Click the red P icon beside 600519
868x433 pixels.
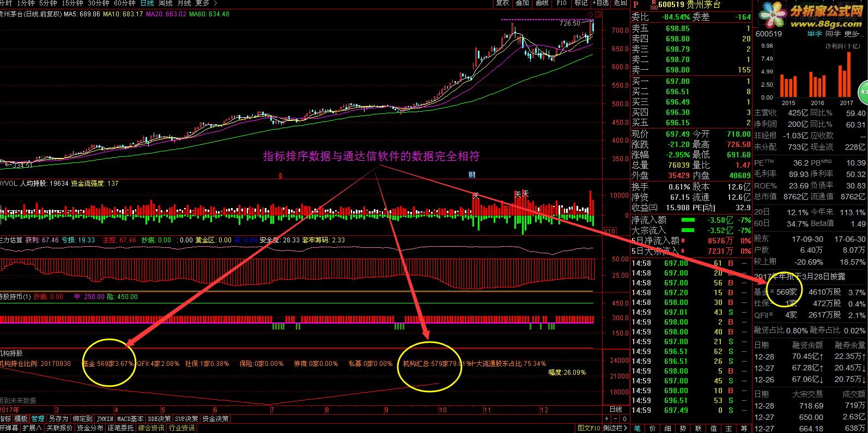tap(635, 5)
